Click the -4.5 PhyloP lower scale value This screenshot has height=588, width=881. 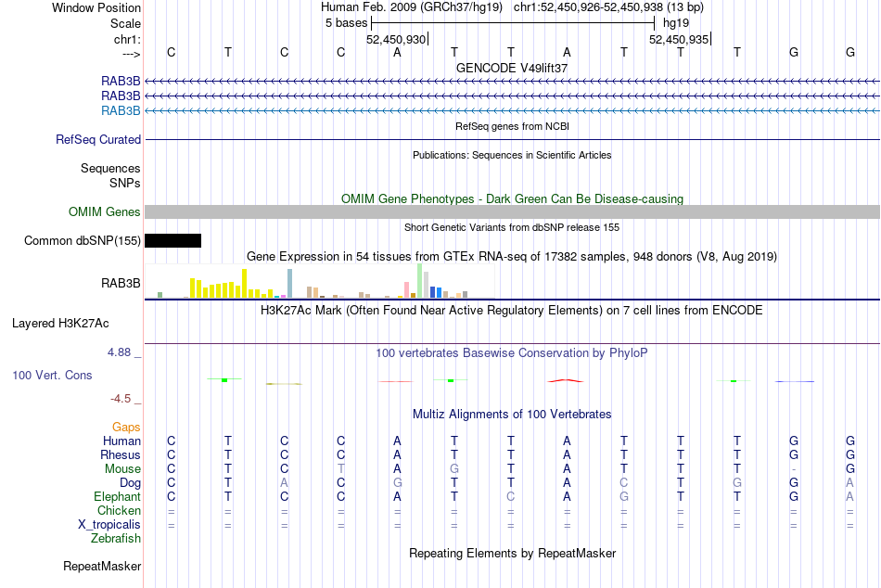pyautogui.click(x=121, y=399)
